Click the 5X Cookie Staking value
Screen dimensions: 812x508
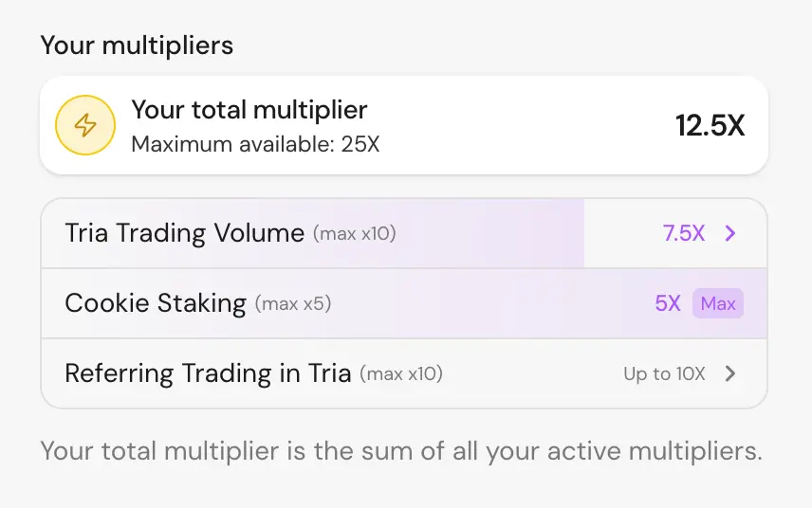click(668, 303)
